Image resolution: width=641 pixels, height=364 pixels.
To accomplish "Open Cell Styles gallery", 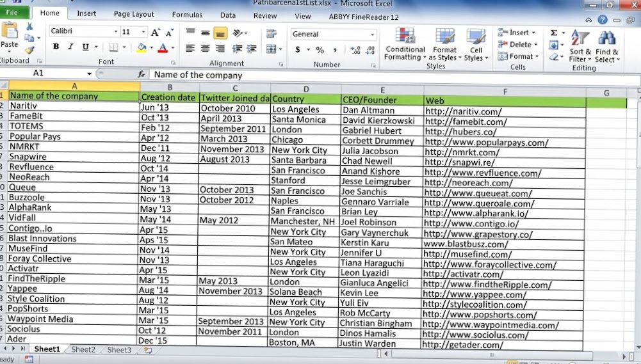I will click(x=476, y=45).
